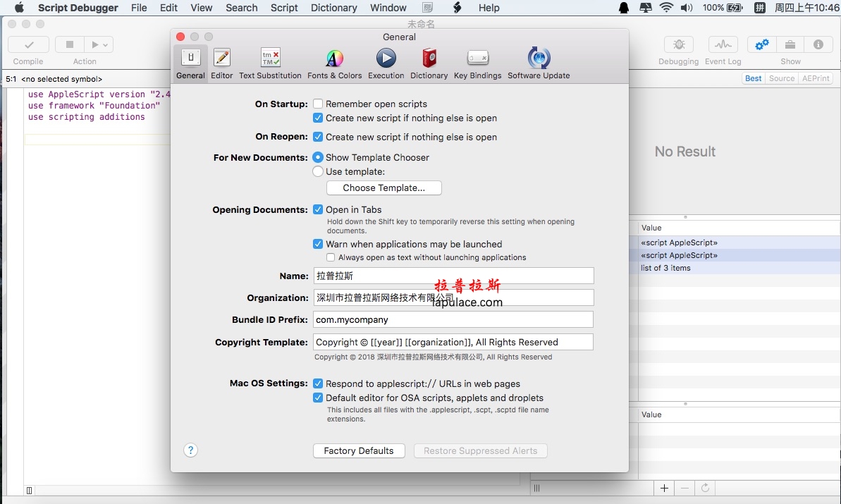Toggle On Startup create new script checkbox
This screenshot has width=841, height=504.
(x=318, y=118)
